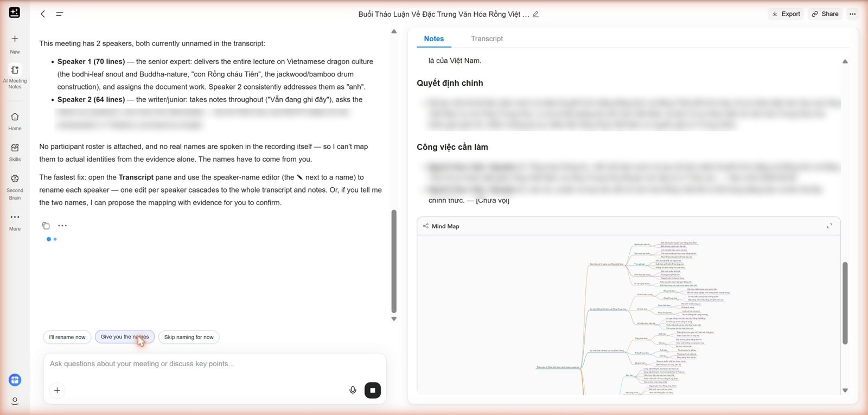Image resolution: width=868 pixels, height=415 pixels.
Task: Add an attachment with the plus button
Action: click(57, 390)
